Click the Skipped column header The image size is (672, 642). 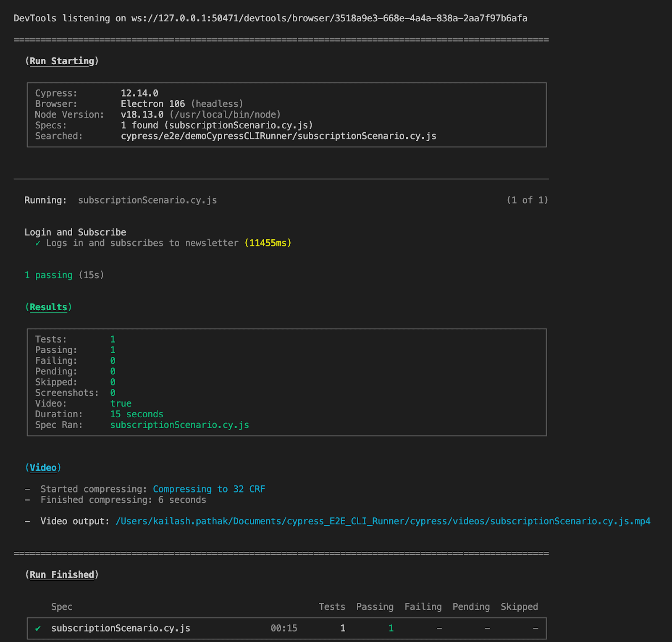[519, 607]
